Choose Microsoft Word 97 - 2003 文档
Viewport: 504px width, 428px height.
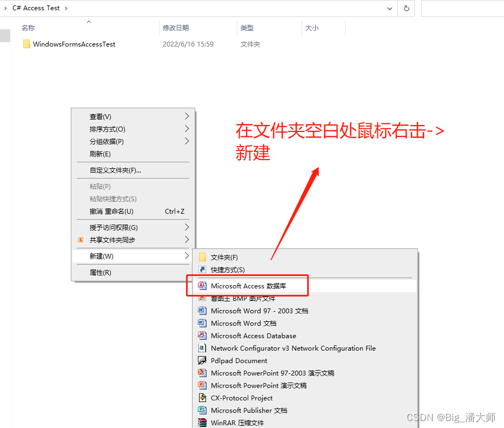pyautogui.click(x=305, y=311)
